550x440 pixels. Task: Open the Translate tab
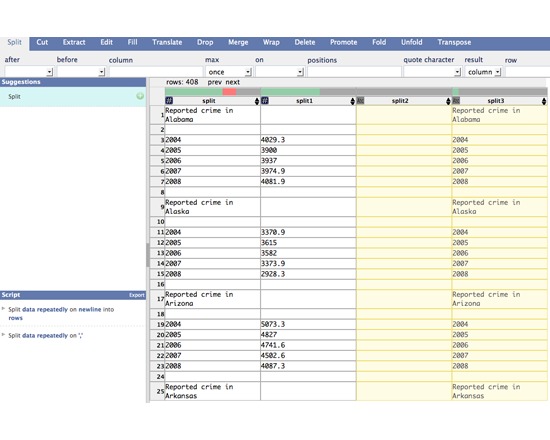pos(167,42)
